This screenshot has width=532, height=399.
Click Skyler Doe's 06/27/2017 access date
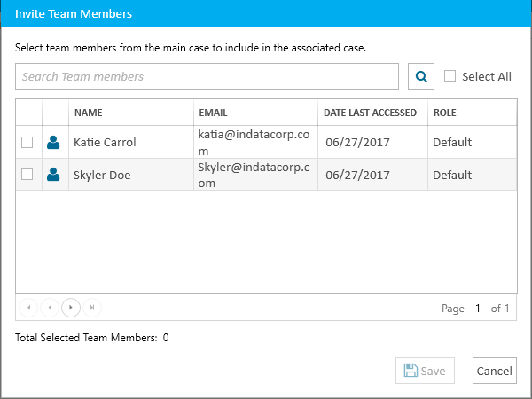[357, 175]
